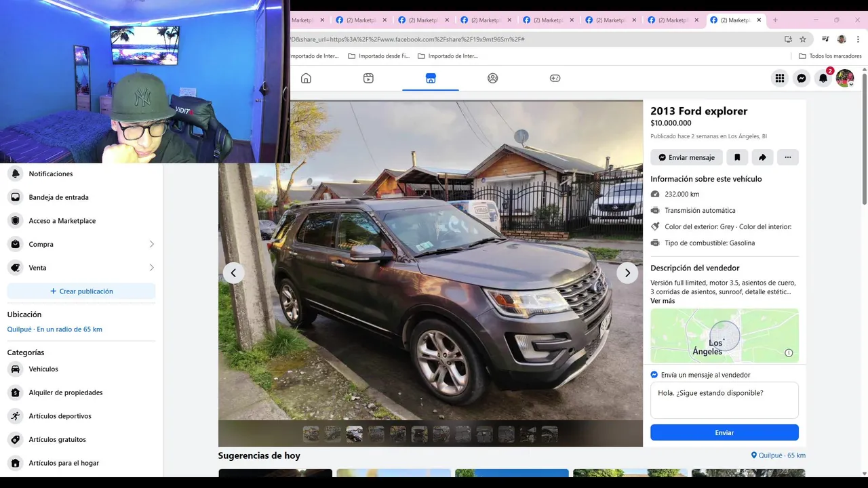This screenshot has height=488, width=868.
Task: Select the Vehículos category
Action: 81,369
